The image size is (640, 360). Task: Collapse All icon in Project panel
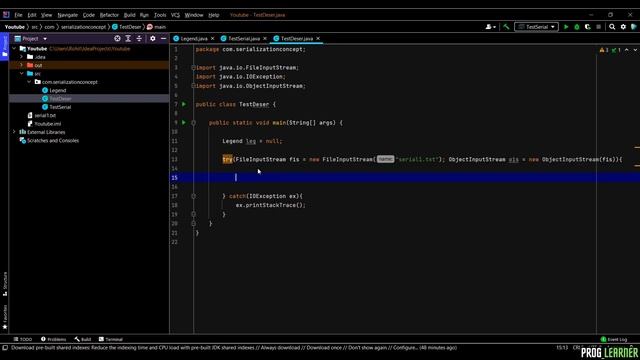click(139, 38)
